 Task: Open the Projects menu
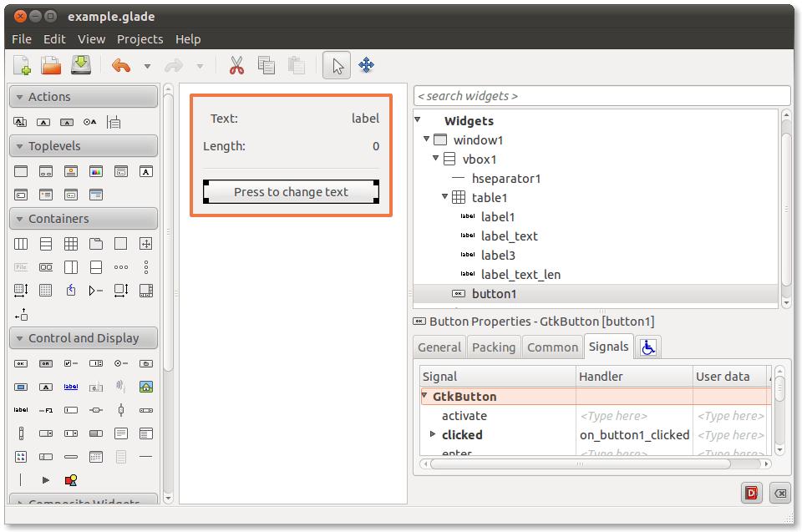[x=140, y=38]
